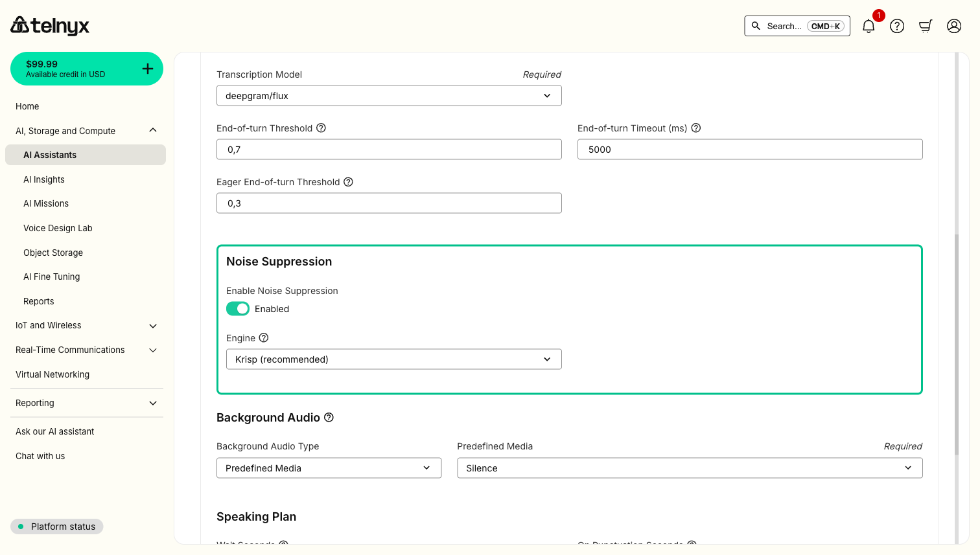Click the page vertical scrollbar
This screenshot has height=555, width=980.
tap(957, 345)
